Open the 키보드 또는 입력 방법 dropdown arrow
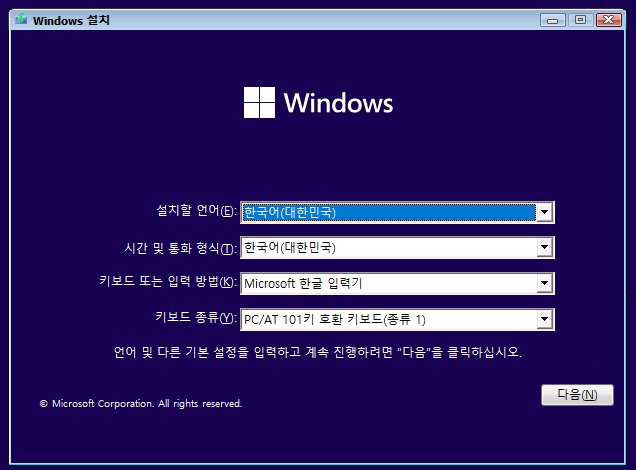 [544, 283]
